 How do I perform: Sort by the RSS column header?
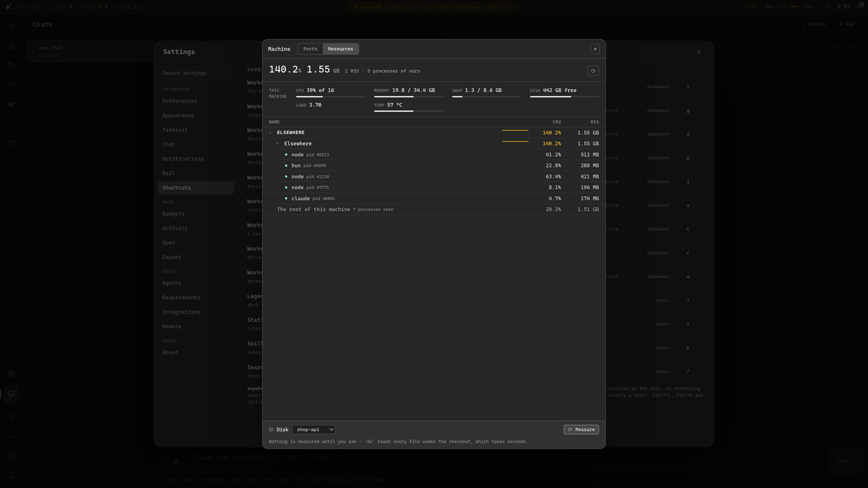pos(595,122)
